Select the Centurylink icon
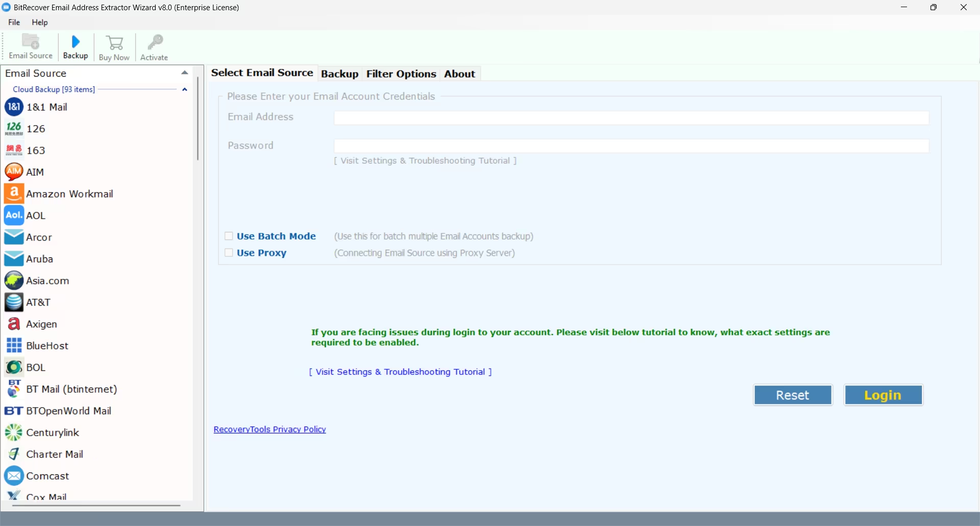This screenshot has width=980, height=526. click(x=14, y=432)
